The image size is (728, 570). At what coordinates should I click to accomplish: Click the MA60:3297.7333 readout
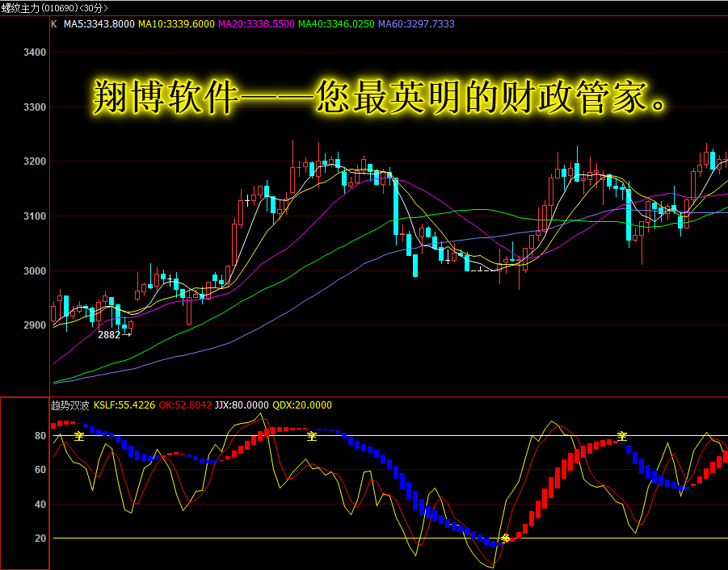(x=416, y=24)
